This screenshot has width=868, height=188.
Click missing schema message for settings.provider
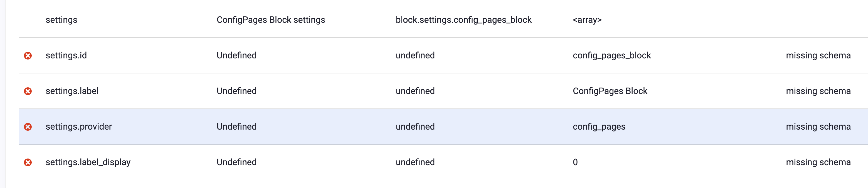tap(818, 127)
